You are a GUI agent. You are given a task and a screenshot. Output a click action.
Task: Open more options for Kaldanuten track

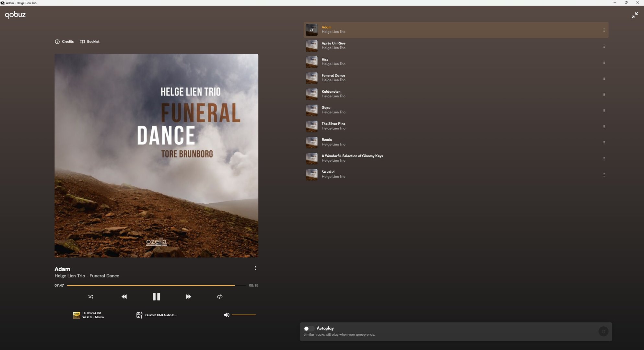pos(604,94)
